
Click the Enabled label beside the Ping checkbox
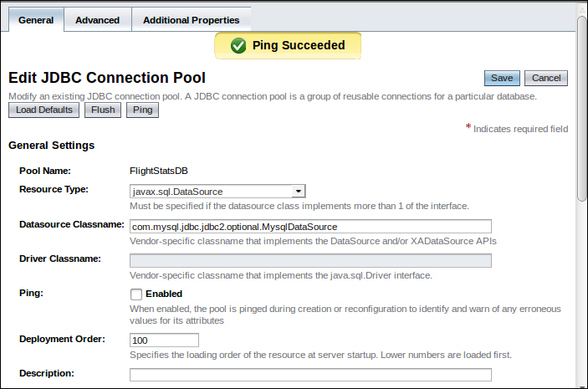(x=164, y=294)
